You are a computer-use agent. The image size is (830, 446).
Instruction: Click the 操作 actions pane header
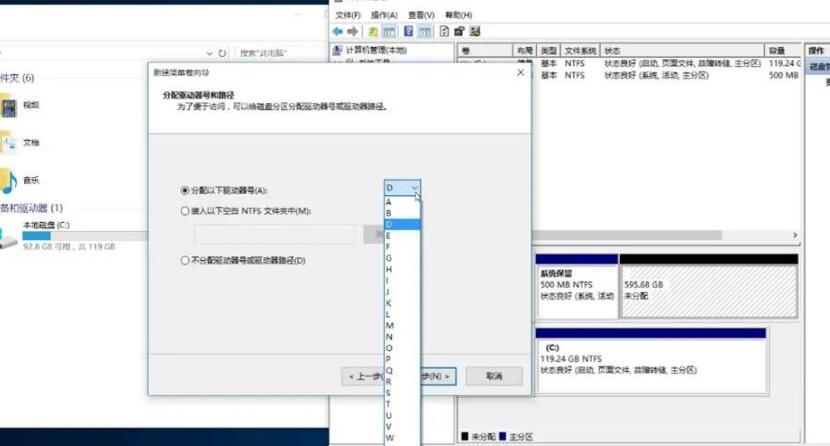817,50
